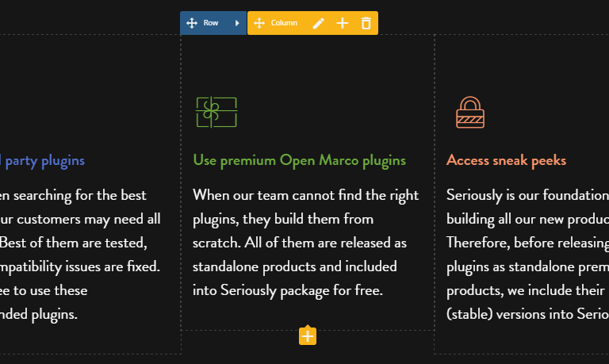Delete the column using the trash icon
This screenshot has width=609, height=364.
pos(366,23)
